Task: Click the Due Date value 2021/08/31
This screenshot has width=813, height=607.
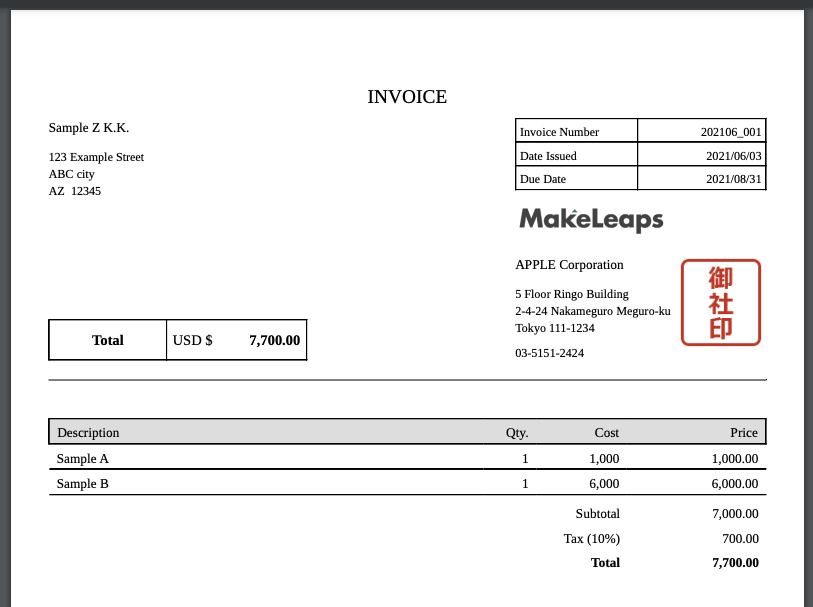Action: 733,180
